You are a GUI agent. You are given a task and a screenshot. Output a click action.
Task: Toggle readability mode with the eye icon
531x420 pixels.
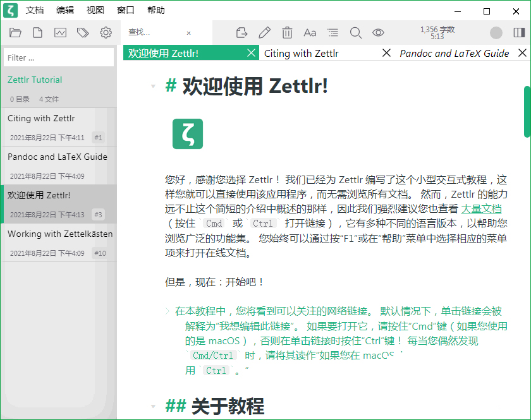379,32
